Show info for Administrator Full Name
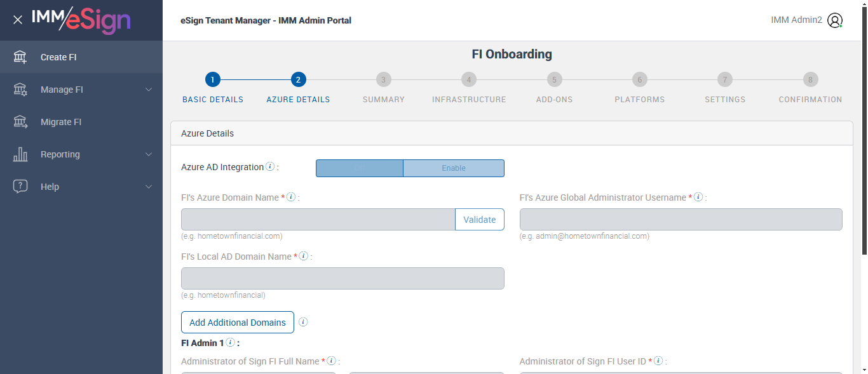Image resolution: width=868 pixels, height=374 pixels. point(331,361)
